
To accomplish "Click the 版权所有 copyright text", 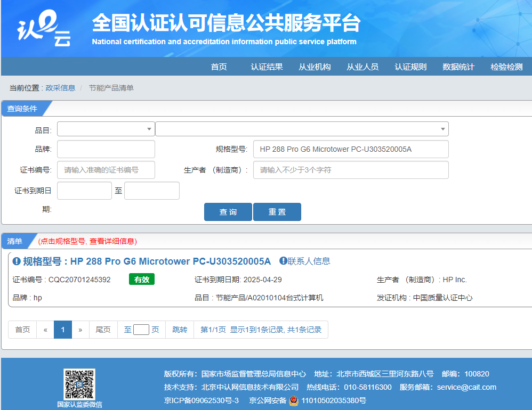I will coord(235,374).
